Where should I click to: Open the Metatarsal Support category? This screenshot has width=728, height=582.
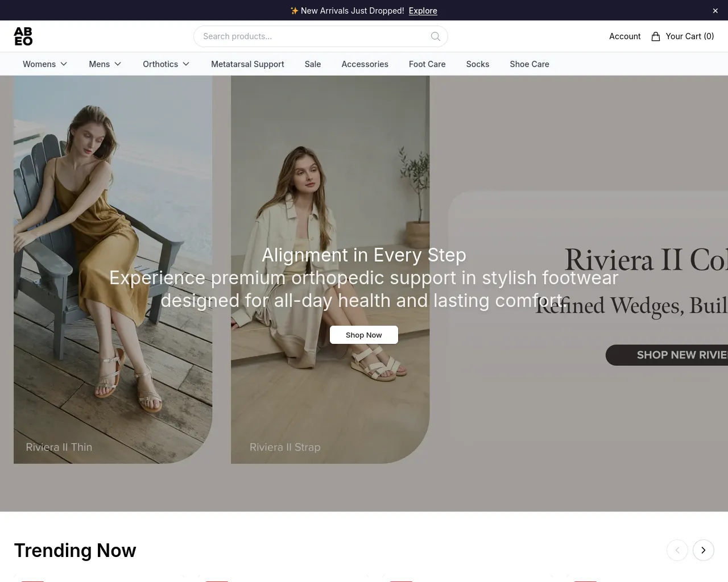(247, 64)
